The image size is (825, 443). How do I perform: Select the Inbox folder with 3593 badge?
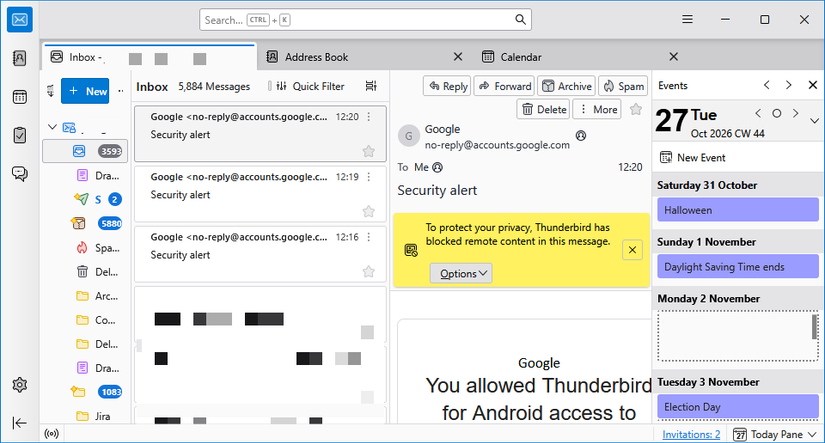coord(85,152)
